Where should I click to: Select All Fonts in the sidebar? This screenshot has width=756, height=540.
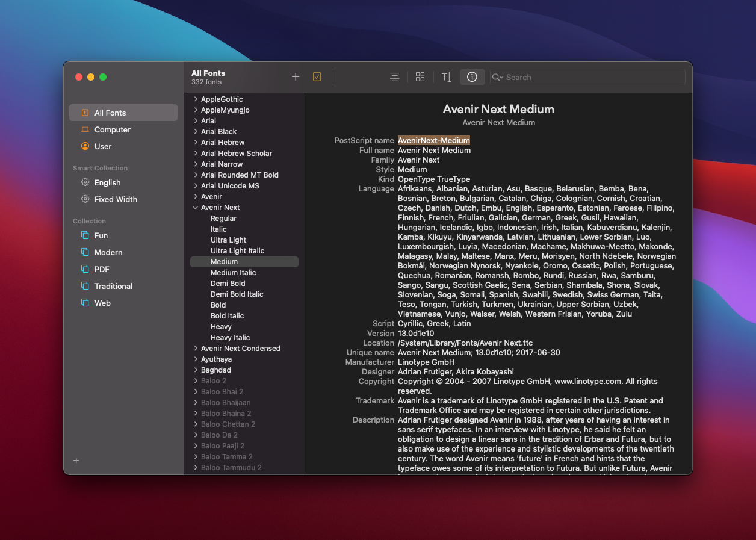(x=110, y=113)
